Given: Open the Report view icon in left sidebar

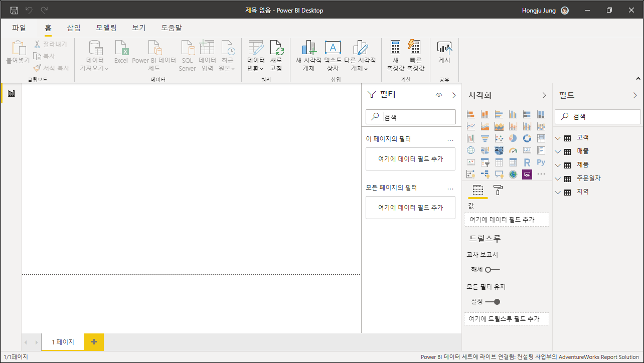Looking at the screenshot, I should click(11, 93).
